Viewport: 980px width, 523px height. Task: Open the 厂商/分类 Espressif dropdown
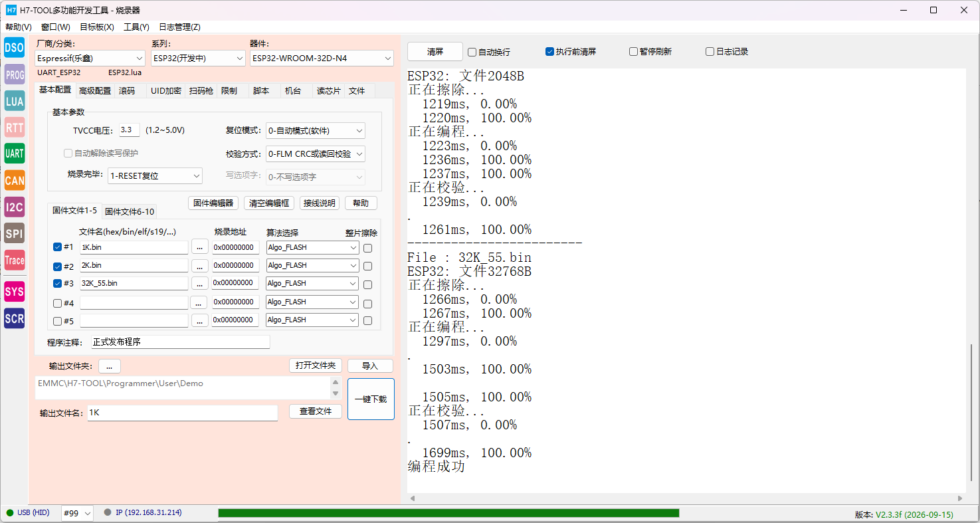point(90,58)
